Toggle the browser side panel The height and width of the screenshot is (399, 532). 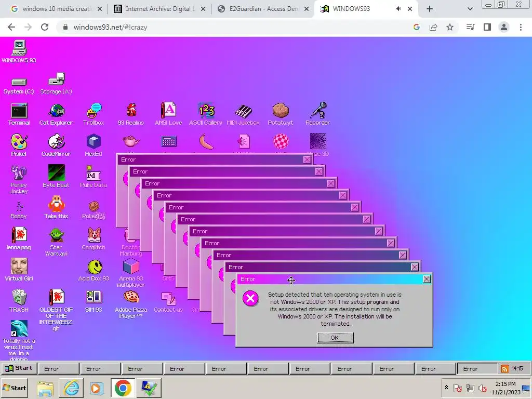coord(487,27)
